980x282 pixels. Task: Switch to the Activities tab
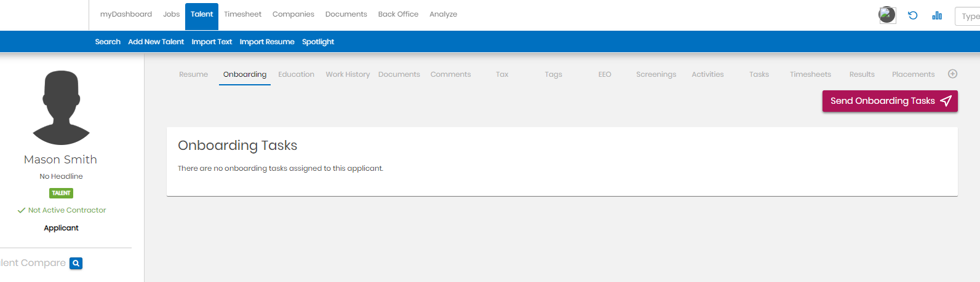tap(707, 74)
